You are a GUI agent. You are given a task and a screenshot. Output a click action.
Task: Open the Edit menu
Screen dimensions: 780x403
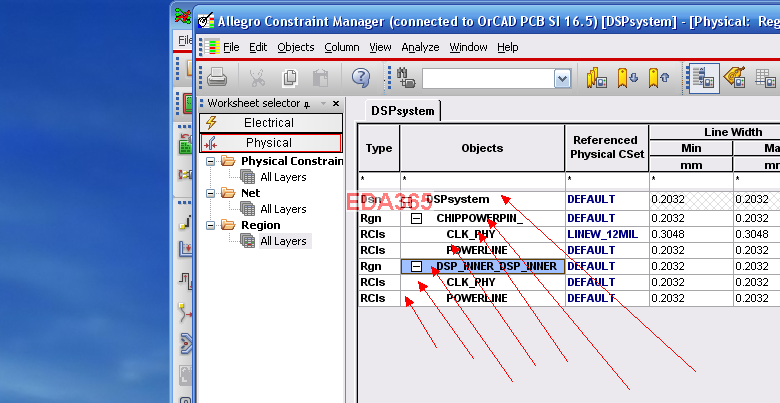point(258,47)
